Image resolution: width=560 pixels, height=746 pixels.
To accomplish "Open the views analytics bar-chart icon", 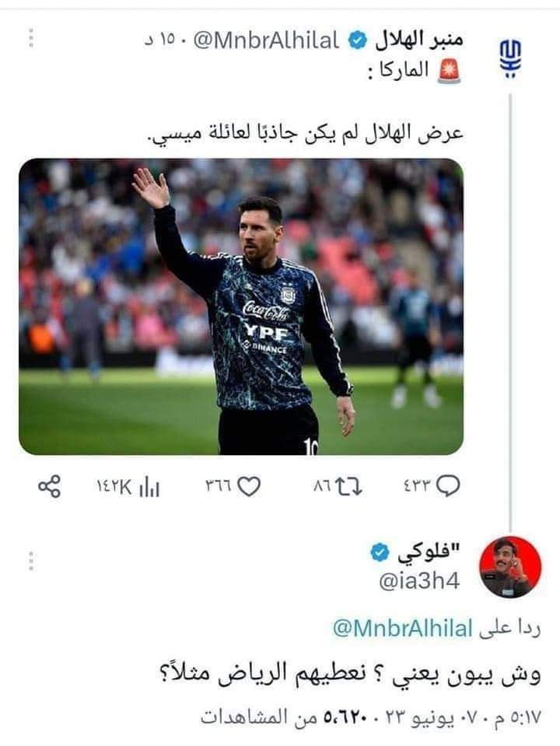I will tap(149, 488).
